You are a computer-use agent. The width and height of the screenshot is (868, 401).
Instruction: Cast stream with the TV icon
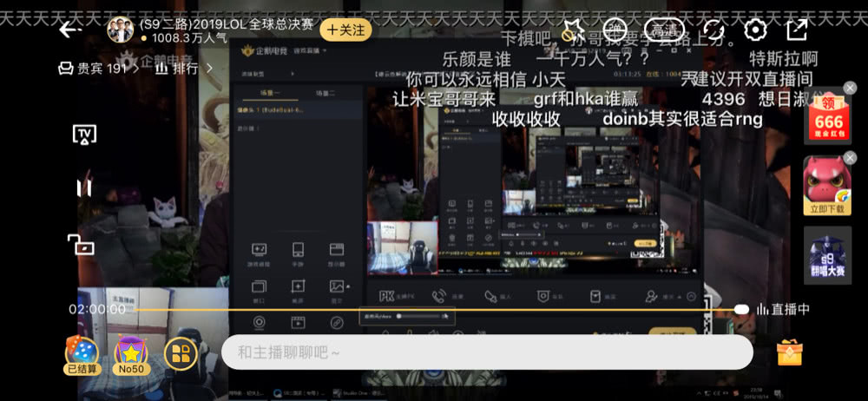coord(84,134)
